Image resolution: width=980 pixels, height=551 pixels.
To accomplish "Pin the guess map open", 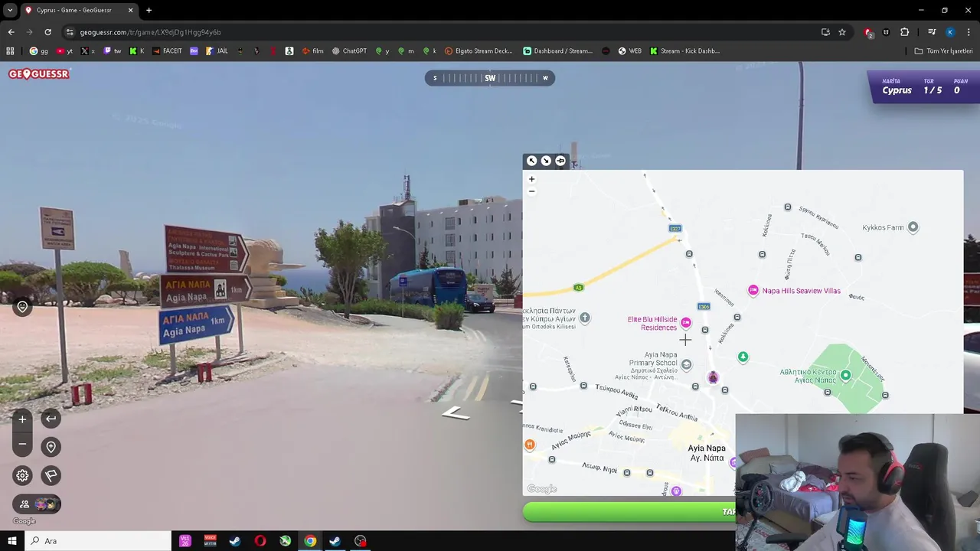I will pyautogui.click(x=560, y=161).
